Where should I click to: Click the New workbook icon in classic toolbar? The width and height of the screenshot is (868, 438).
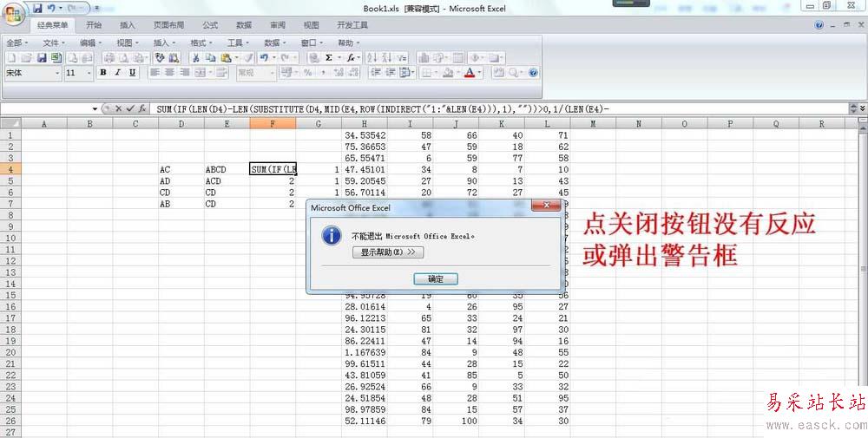tap(11, 57)
